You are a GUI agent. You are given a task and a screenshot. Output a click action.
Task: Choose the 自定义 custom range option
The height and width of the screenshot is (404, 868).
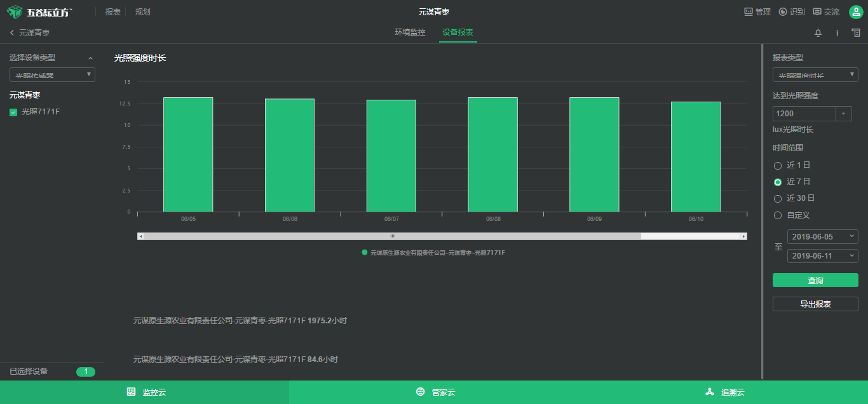tap(778, 215)
